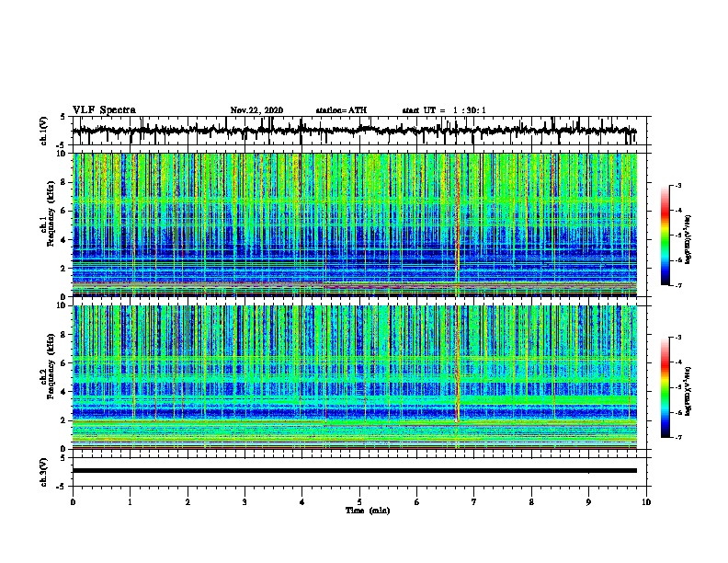Click the log(PSD) label beside ch.2 color bar
728x563 pixels.
point(688,391)
